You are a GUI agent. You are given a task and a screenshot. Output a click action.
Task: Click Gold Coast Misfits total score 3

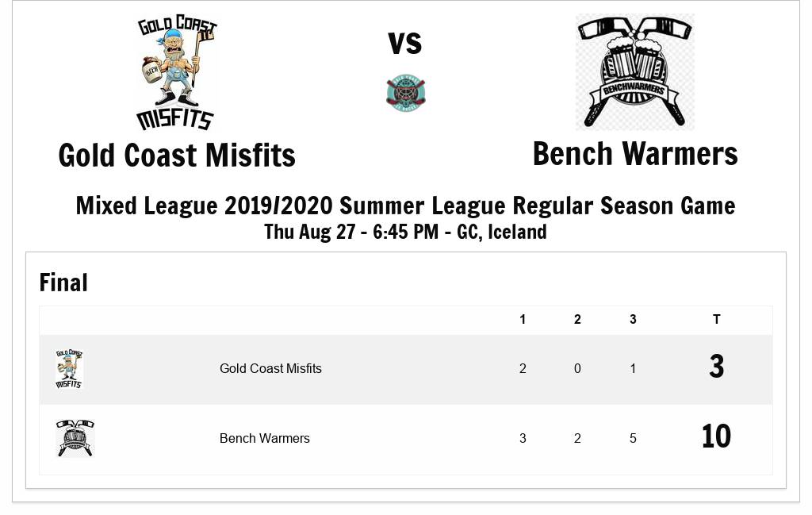pyautogui.click(x=716, y=367)
